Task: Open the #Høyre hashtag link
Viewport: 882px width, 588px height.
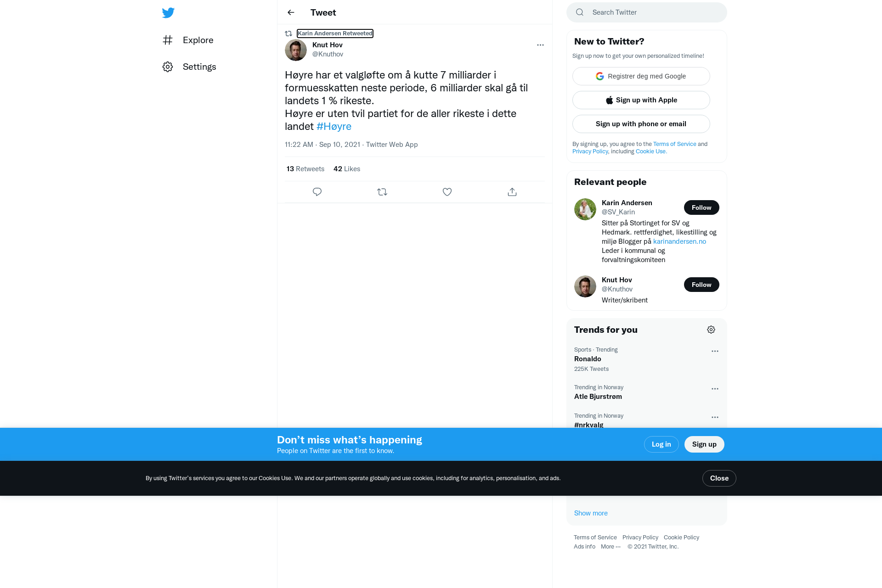Action: pos(334,126)
